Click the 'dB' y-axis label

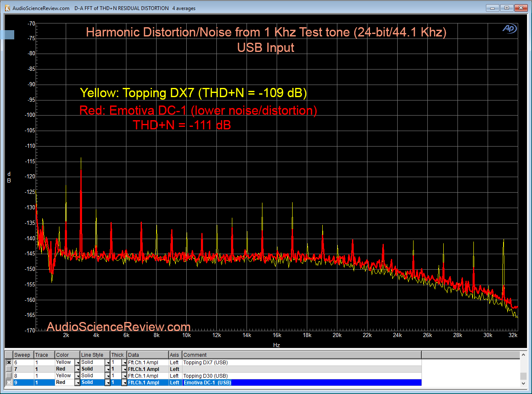[x=9, y=177]
